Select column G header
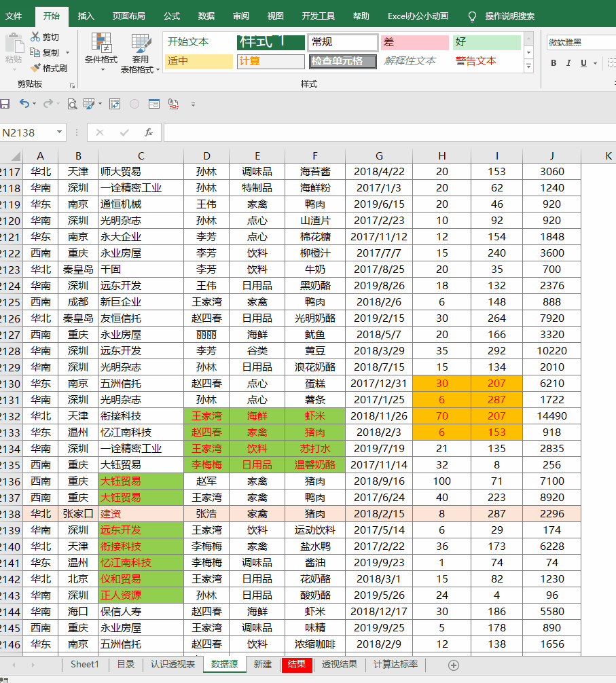The width and height of the screenshot is (616, 683). [379, 156]
